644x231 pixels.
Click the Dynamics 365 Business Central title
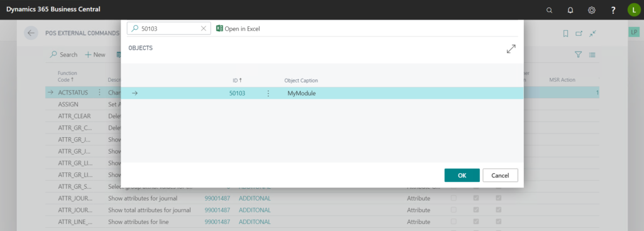[x=53, y=9]
